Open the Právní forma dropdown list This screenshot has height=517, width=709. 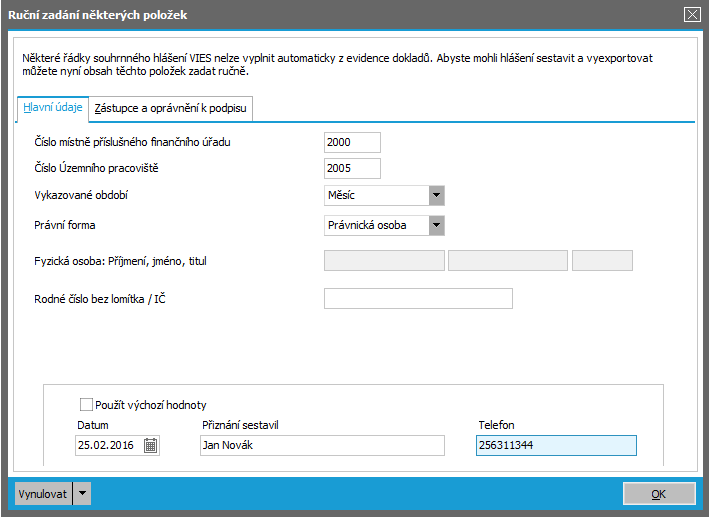(x=436, y=225)
